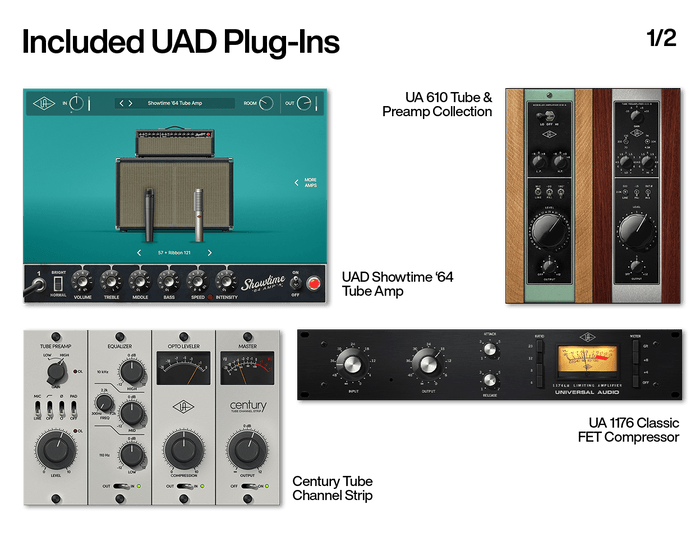Click the INTENSITY knob on Showtime amp
Viewport: 700px width, 550px height.
(x=226, y=282)
